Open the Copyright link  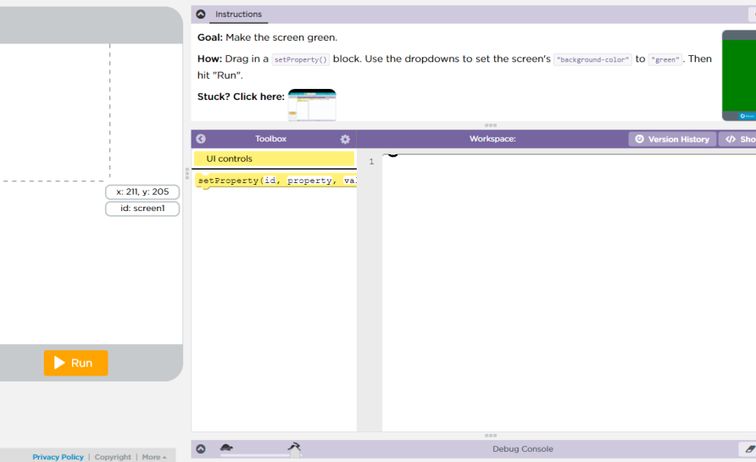click(x=113, y=457)
